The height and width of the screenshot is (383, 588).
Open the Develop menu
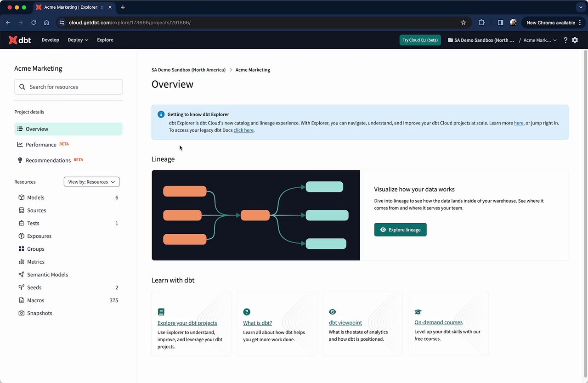pos(51,40)
